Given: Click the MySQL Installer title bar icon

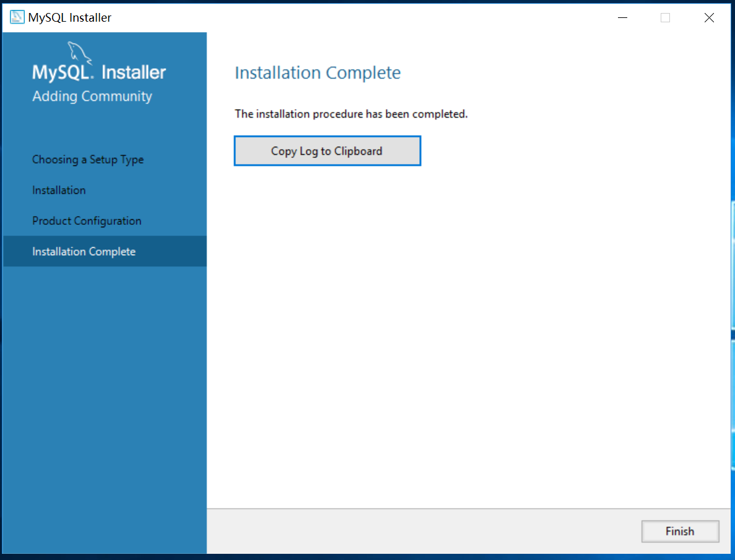Looking at the screenshot, I should pyautogui.click(x=17, y=17).
